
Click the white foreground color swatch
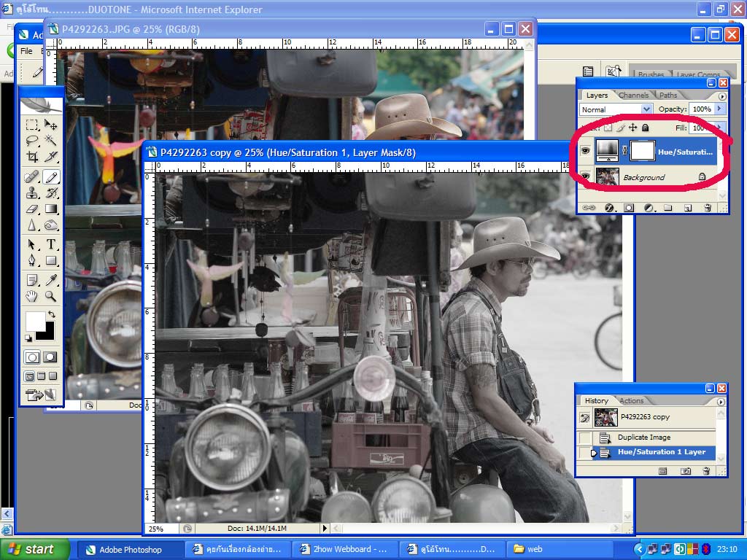[35, 321]
